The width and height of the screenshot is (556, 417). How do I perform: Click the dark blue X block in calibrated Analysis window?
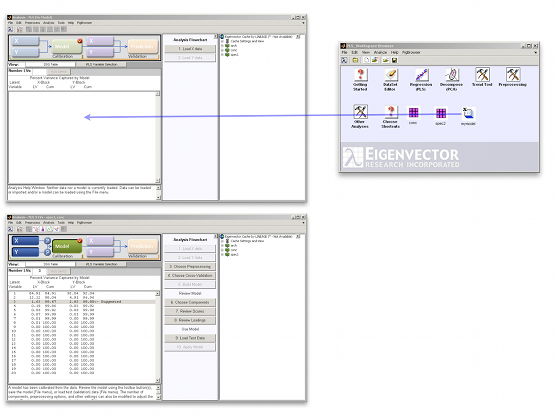pyautogui.click(x=25, y=241)
